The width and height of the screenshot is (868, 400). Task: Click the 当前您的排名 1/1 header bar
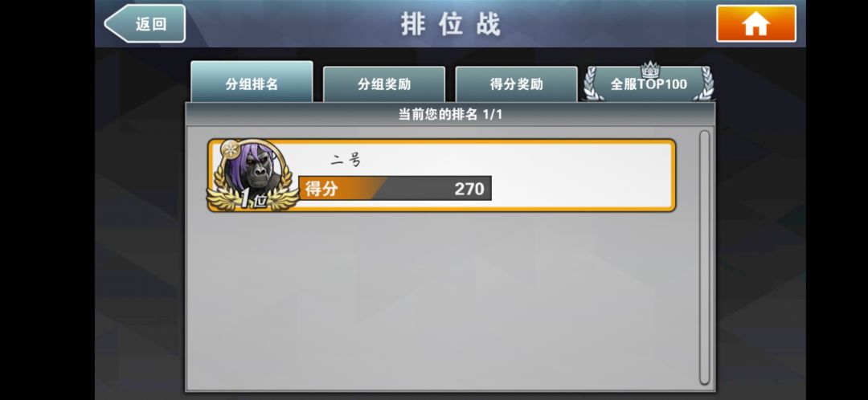(450, 115)
